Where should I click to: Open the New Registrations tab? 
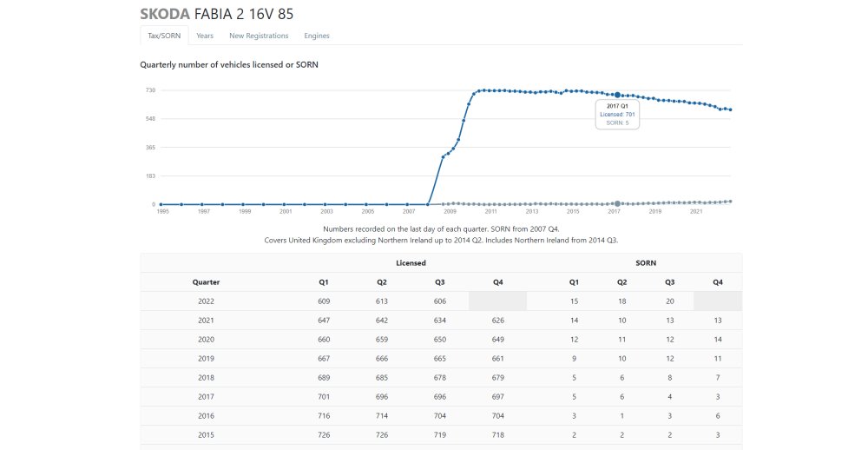click(259, 36)
